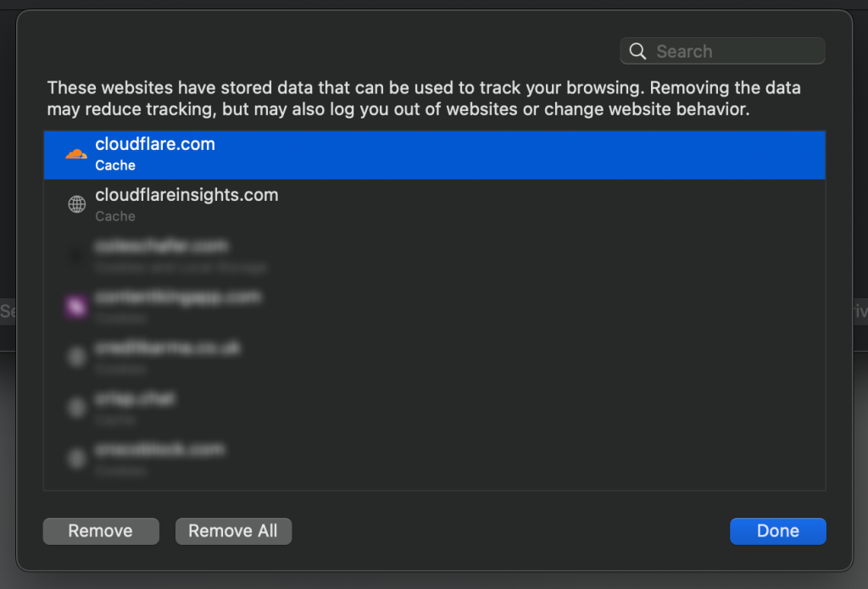The width and height of the screenshot is (868, 589).
Task: Select the last blurred domain name in the list
Action: coord(159,449)
